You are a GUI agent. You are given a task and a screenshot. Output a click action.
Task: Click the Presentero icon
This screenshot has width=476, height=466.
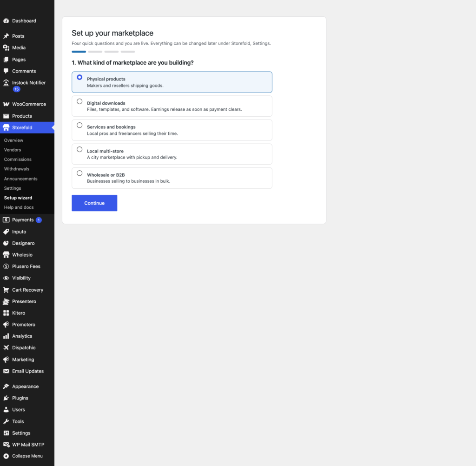point(6,301)
